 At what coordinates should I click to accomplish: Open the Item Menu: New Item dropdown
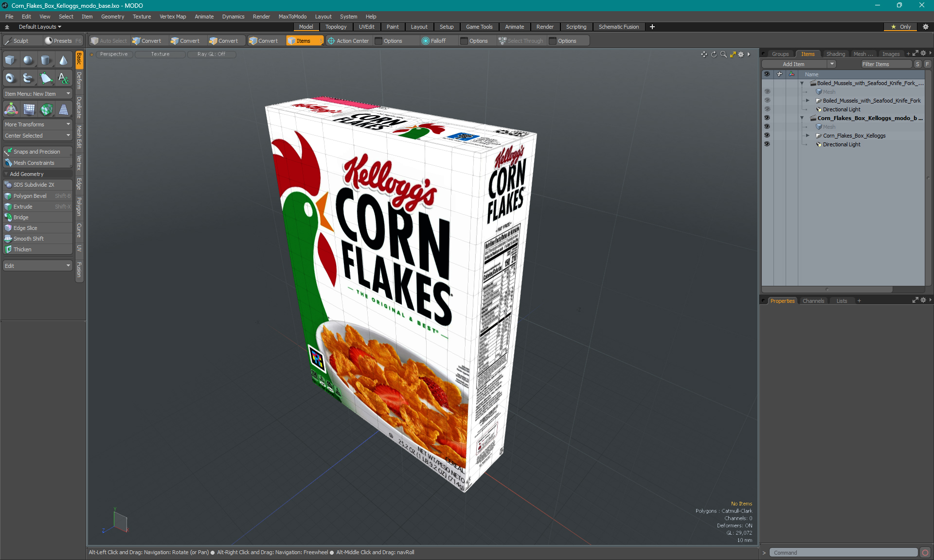(x=37, y=94)
